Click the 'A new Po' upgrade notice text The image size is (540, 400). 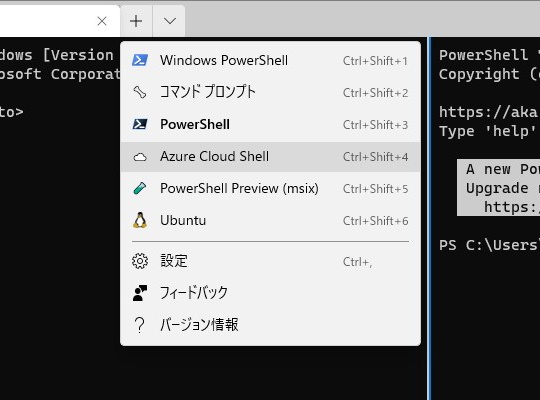(x=503, y=169)
